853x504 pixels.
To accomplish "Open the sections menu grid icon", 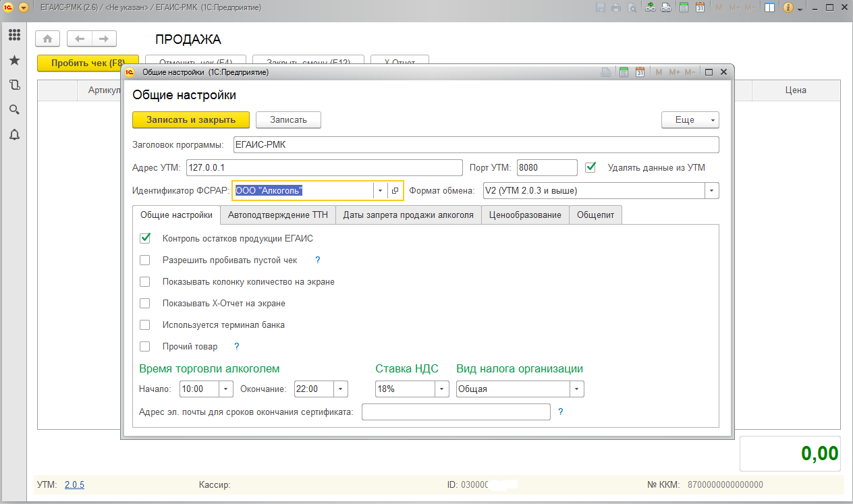I will click(x=14, y=35).
